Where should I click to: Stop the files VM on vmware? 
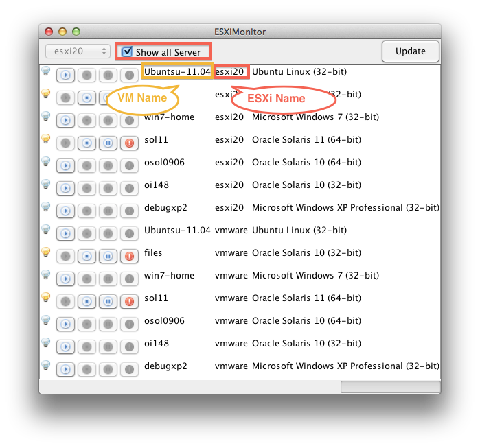point(87,256)
